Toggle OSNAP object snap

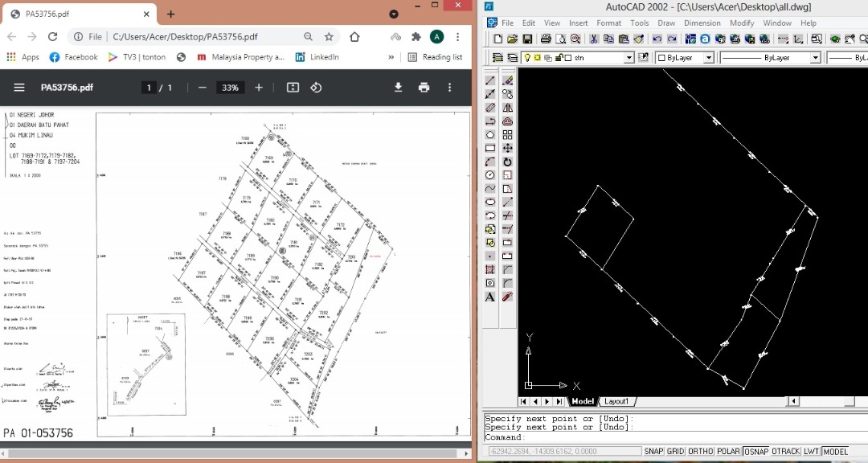point(756,452)
